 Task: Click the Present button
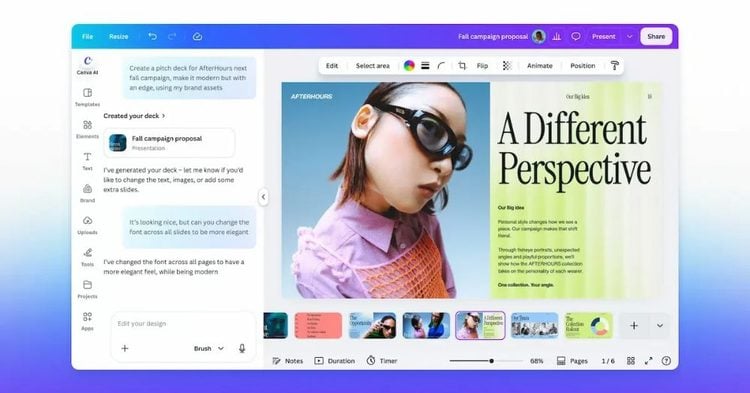[x=604, y=36]
